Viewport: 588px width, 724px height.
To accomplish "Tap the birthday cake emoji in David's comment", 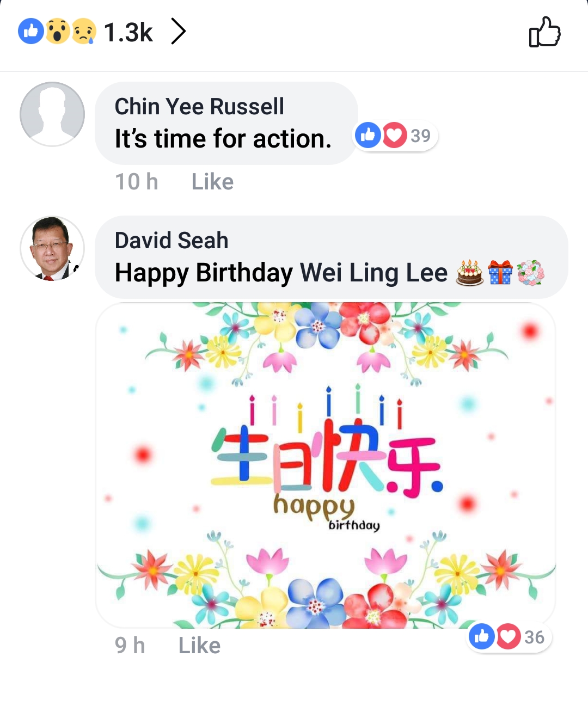I will tap(469, 273).
